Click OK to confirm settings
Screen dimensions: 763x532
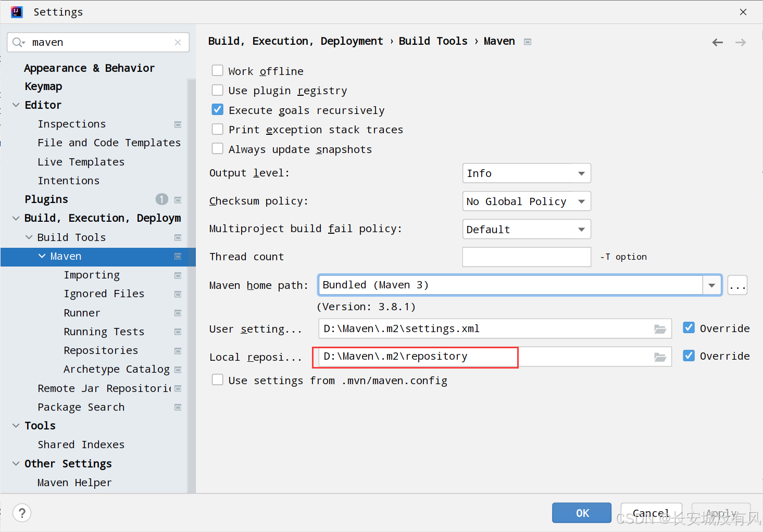[x=582, y=513]
